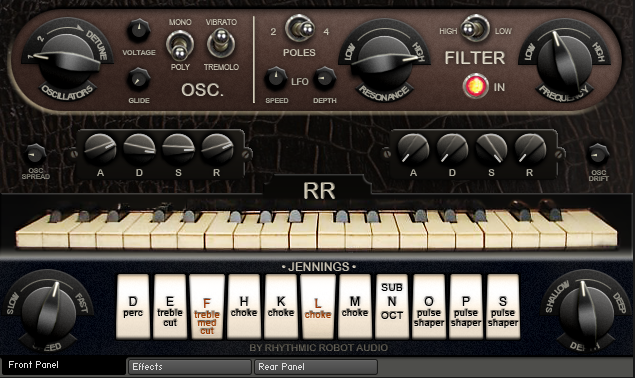Toggle the P pulse shaper tab
635x378 pixels.
tap(466, 306)
